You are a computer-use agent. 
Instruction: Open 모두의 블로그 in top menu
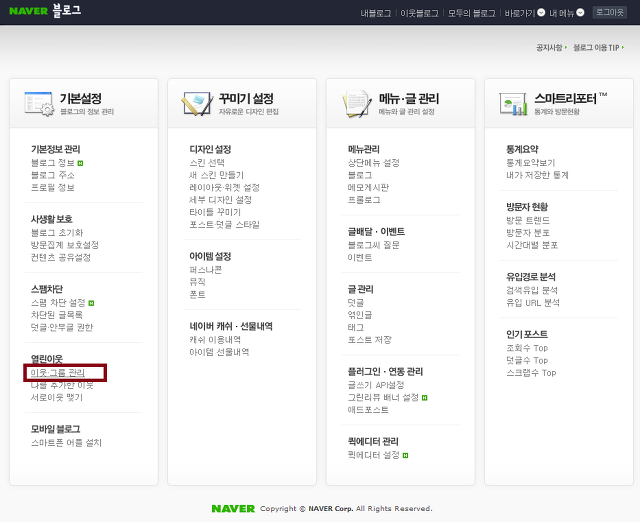click(x=471, y=13)
